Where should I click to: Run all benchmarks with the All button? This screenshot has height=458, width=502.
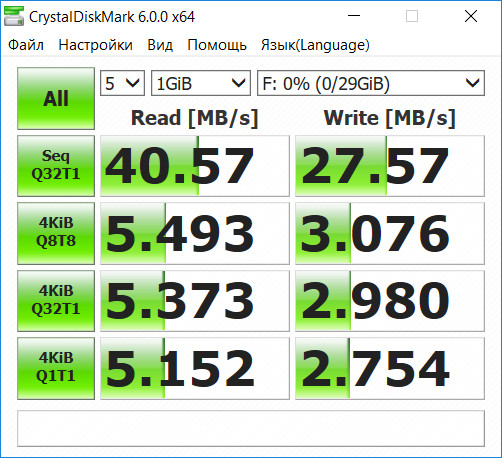tap(56, 99)
